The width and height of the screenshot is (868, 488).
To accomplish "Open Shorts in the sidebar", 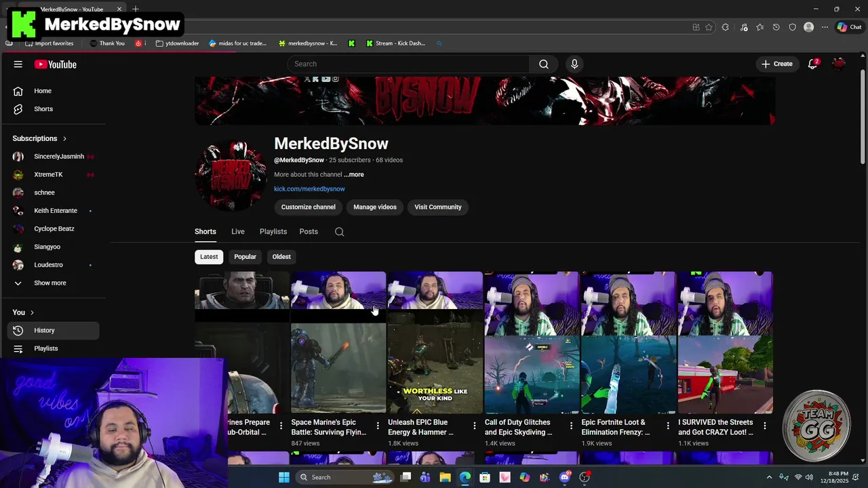I will (53, 109).
